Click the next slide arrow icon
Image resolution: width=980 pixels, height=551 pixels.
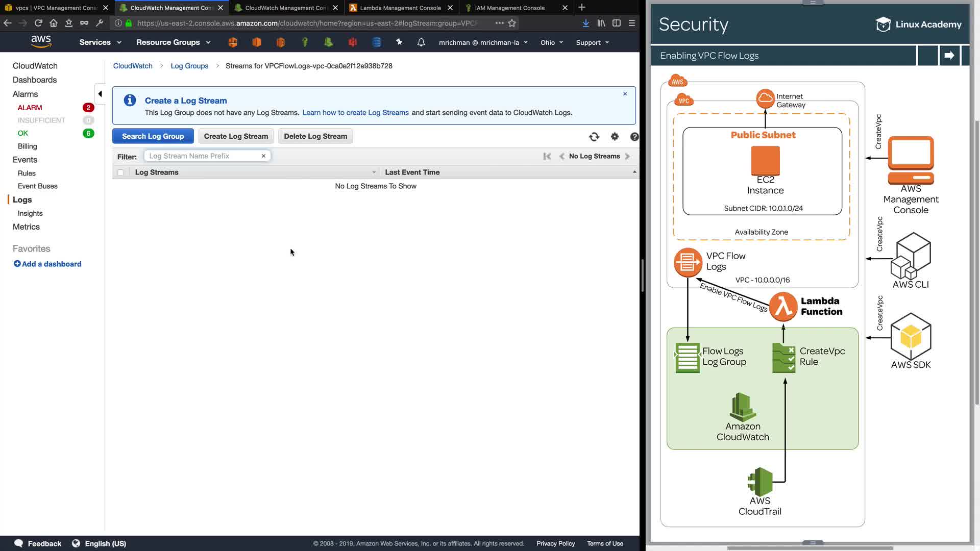tap(949, 55)
